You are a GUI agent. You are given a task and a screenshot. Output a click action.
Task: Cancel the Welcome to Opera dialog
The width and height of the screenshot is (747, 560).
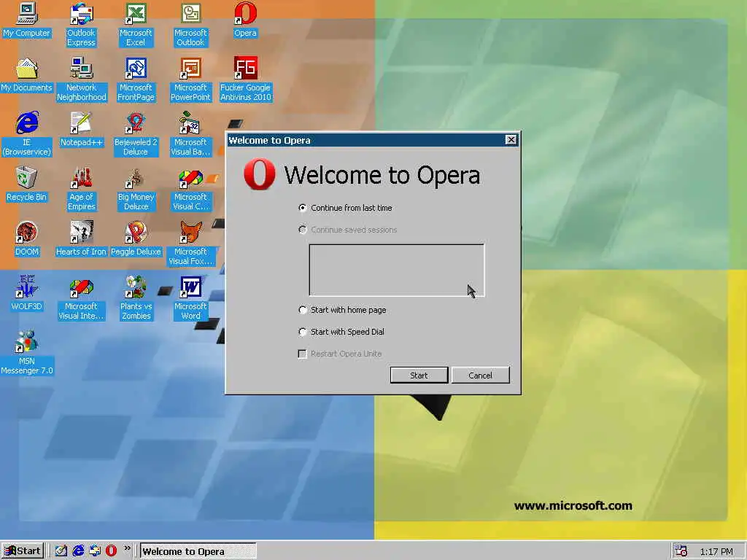[x=480, y=376]
